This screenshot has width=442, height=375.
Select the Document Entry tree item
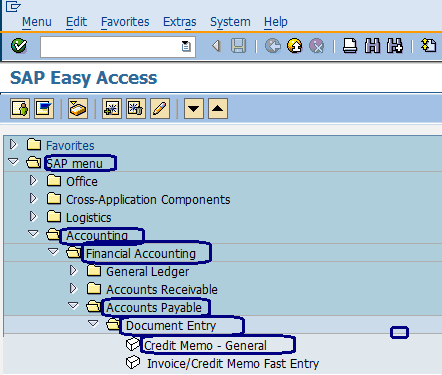pos(171,326)
